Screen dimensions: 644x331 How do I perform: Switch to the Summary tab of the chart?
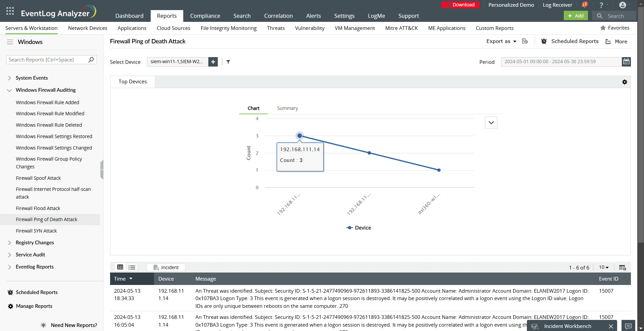(x=287, y=108)
